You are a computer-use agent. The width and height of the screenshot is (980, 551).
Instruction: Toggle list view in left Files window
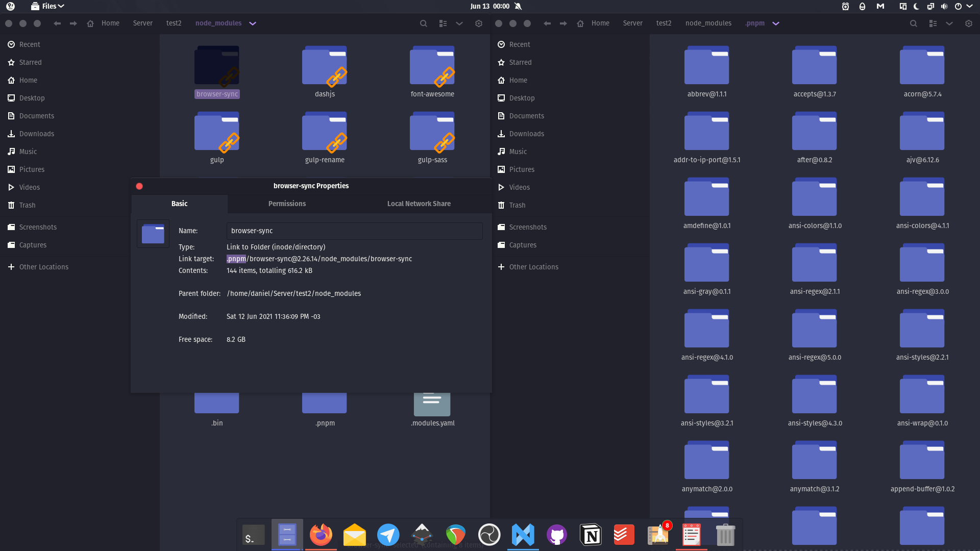coord(443,23)
